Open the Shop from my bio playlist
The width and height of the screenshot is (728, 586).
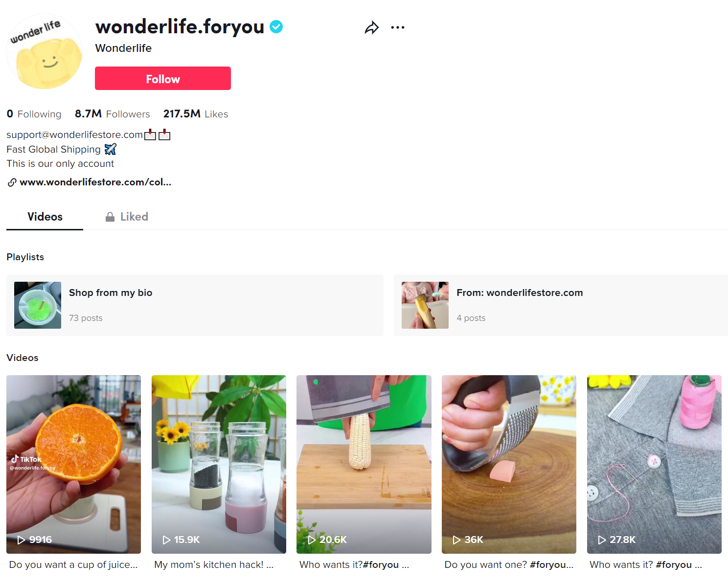pyautogui.click(x=195, y=305)
